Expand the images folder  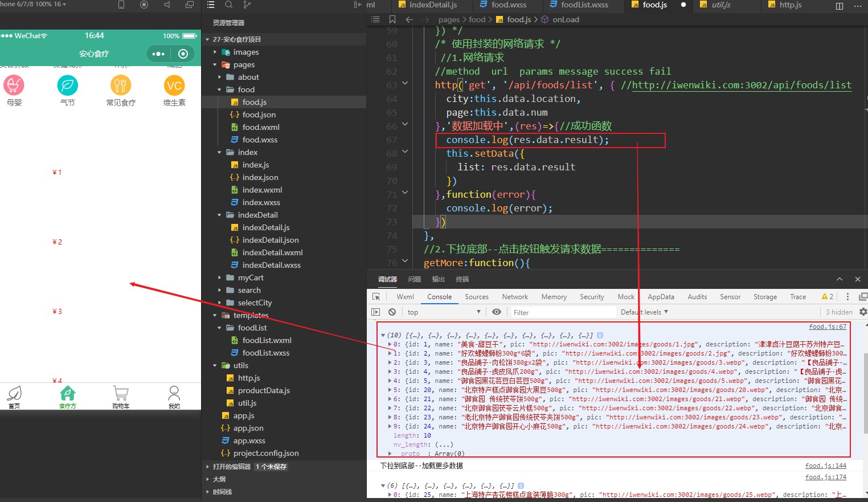pos(215,52)
